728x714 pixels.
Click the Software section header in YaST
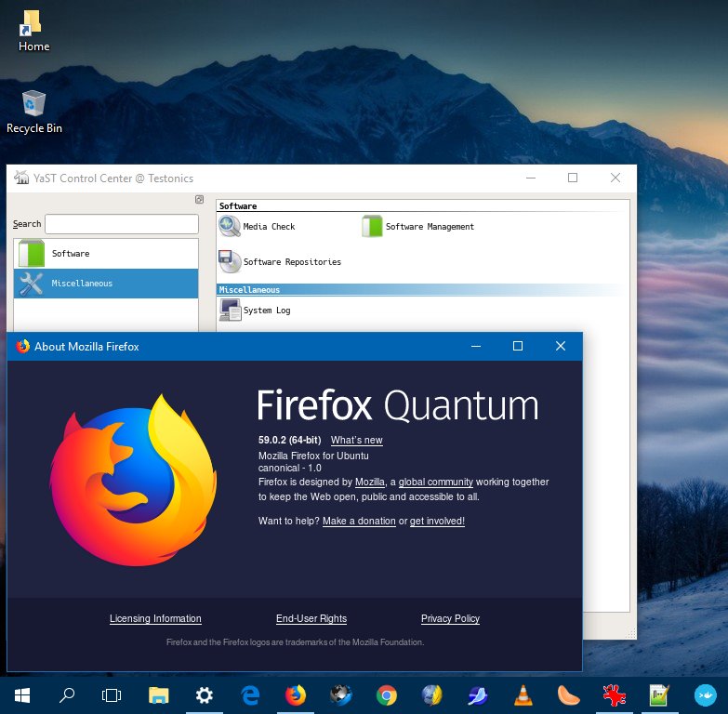coord(422,205)
